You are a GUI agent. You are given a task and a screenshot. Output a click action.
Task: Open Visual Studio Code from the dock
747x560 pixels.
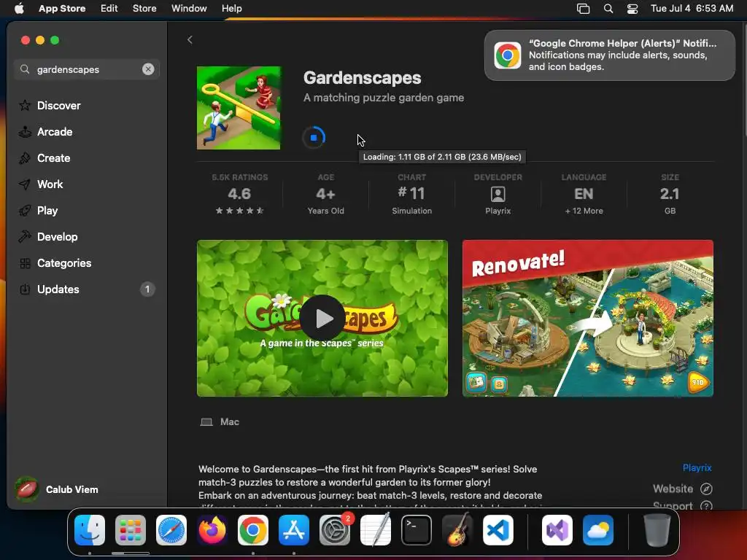[498, 530]
